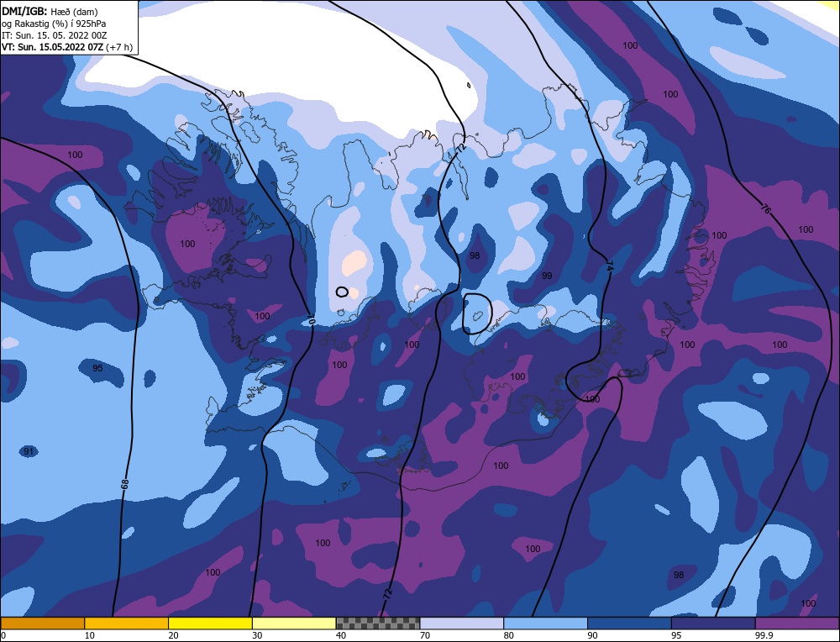Click the dark orange 0–10 legend swatch
Screen dimensions: 840x642
(x=42, y=624)
